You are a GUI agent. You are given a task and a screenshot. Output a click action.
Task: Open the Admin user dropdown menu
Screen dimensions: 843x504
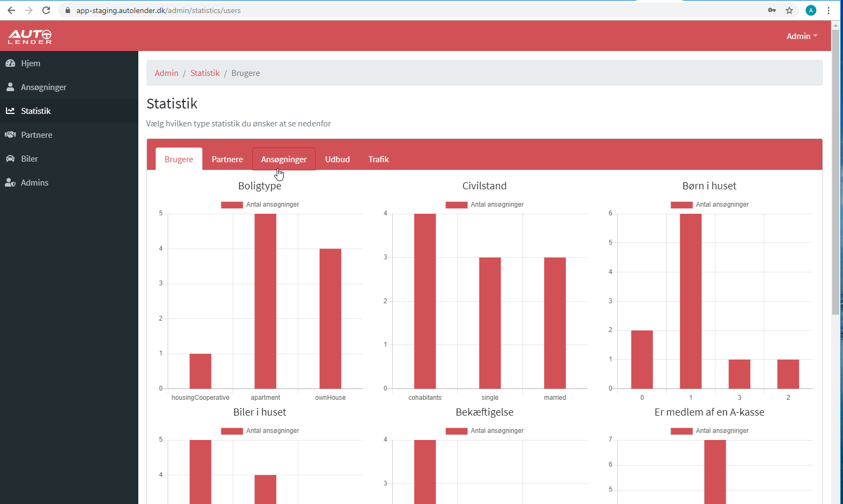[801, 36]
